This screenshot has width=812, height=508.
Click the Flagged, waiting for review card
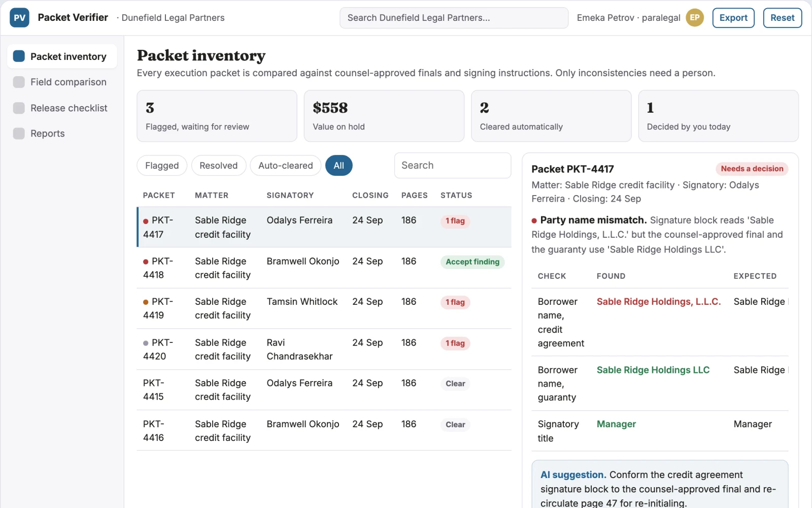click(217, 116)
